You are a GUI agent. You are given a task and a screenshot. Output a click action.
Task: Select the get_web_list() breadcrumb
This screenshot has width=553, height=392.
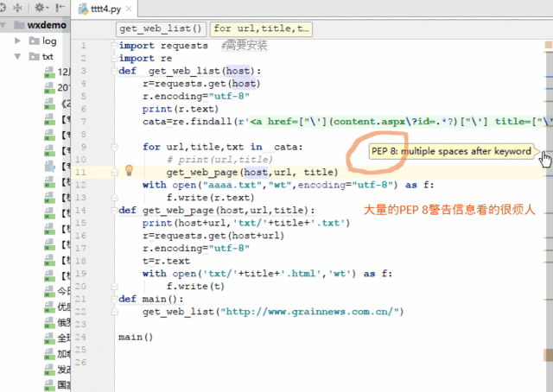[x=161, y=28]
